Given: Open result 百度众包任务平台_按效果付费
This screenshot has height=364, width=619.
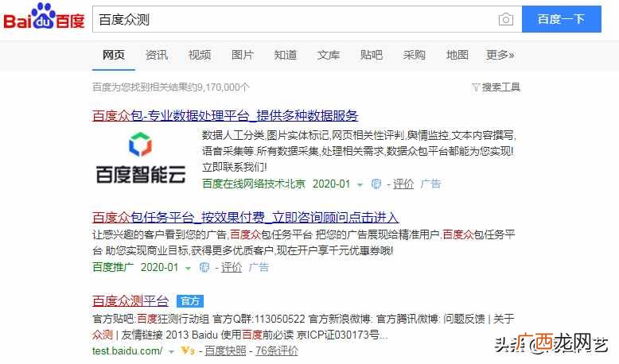Looking at the screenshot, I should tap(246, 217).
